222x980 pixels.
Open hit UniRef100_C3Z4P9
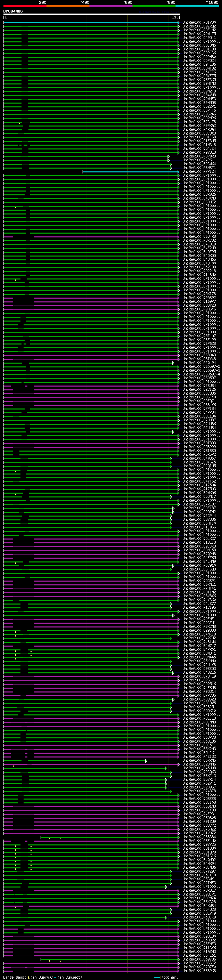199,340
